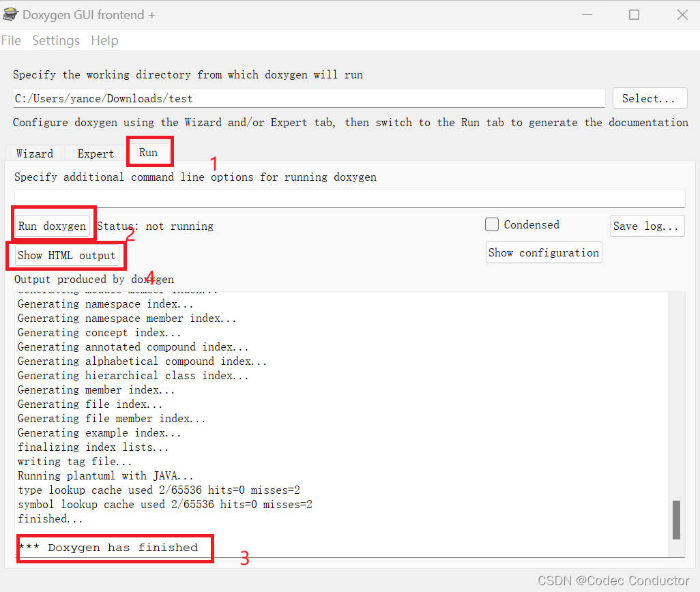Click the 'Status: not running' label
Screen dimensions: 700x592
(x=155, y=226)
